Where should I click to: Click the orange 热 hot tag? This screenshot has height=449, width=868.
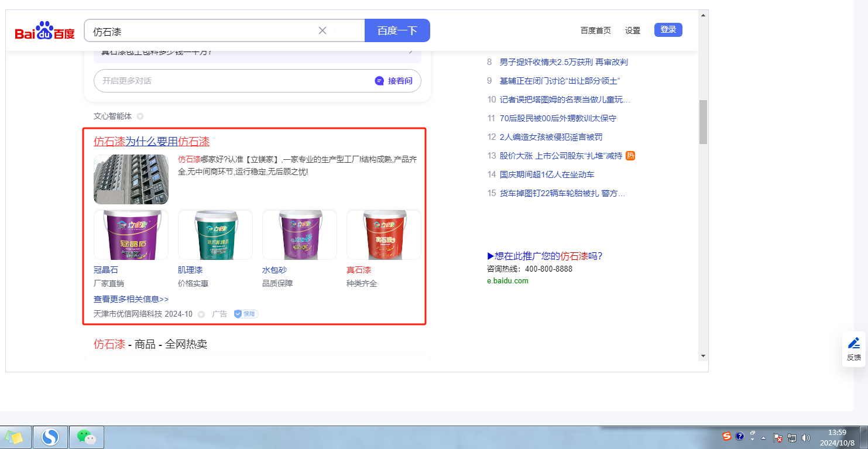click(630, 156)
